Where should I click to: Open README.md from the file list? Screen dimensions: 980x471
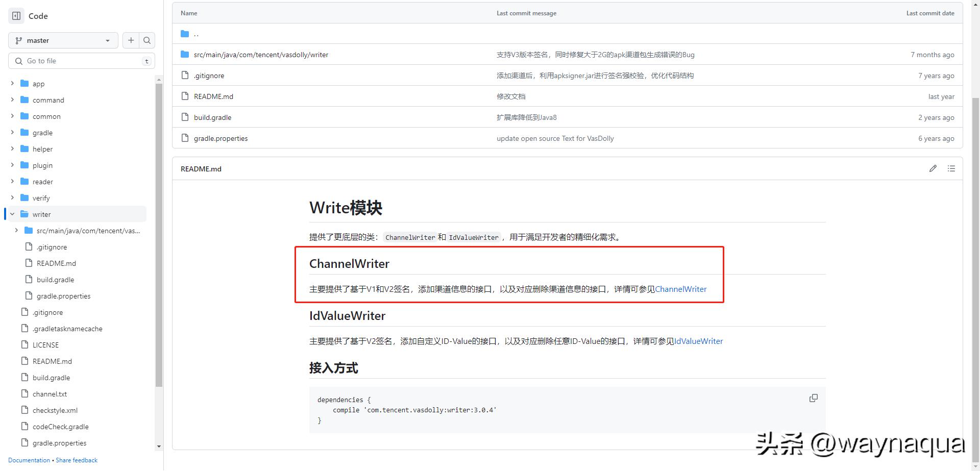pos(213,96)
